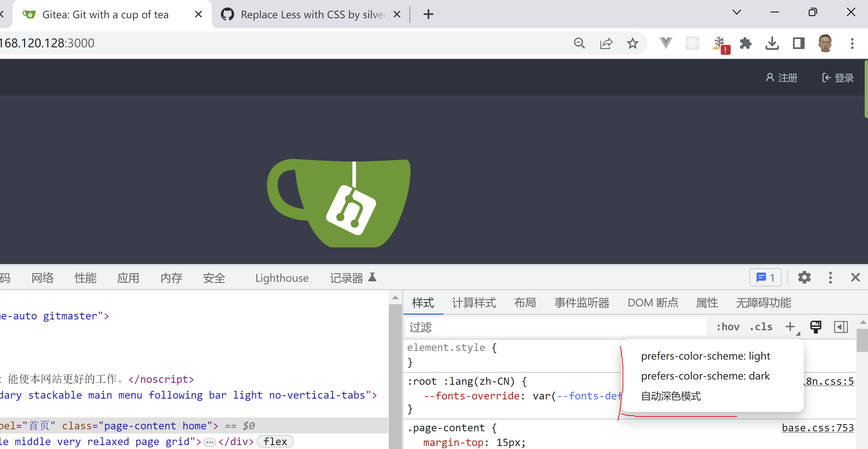Open the Vue devtools extension icon
This screenshot has width=868, height=449.
(x=665, y=43)
